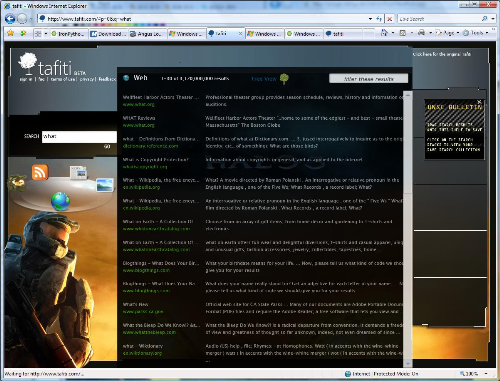500x381 pixels.
Task: Click the Live Search magnifier icon
Action: 485,19
